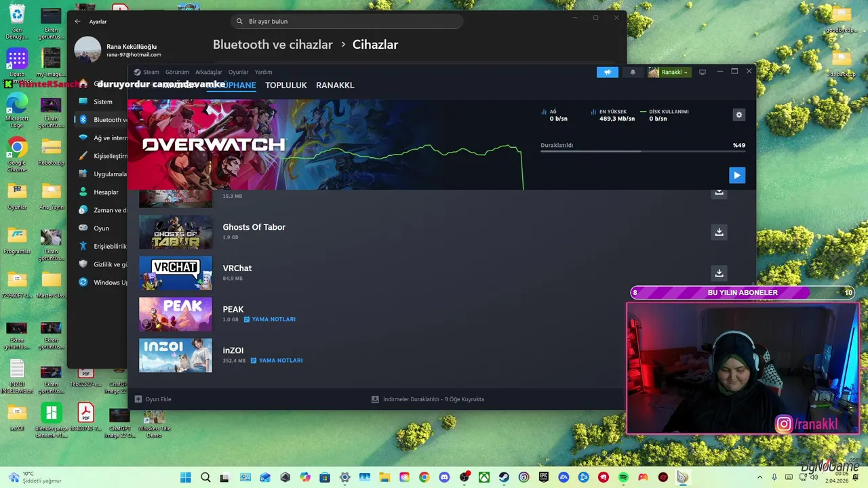868x488 pixels.
Task: Select the inZOI title text
Action: click(233, 350)
